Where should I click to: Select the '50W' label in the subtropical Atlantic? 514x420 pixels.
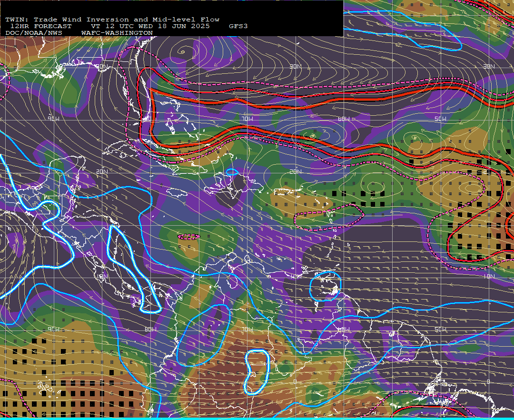point(440,119)
